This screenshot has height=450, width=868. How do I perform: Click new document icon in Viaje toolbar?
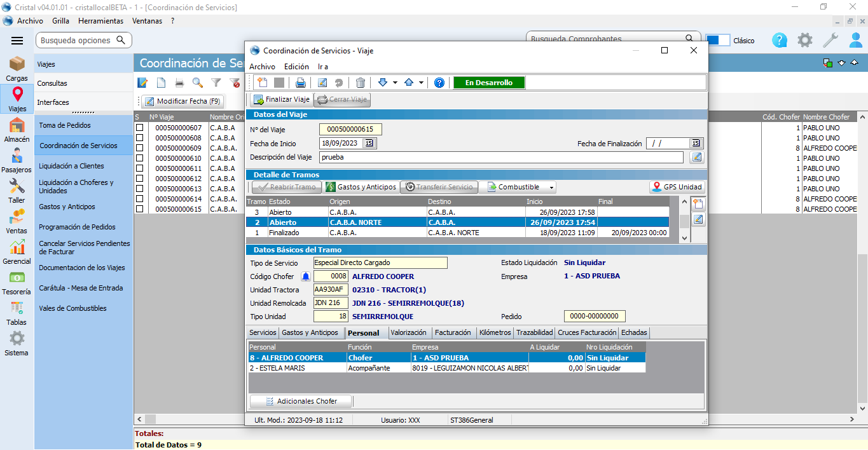[262, 83]
